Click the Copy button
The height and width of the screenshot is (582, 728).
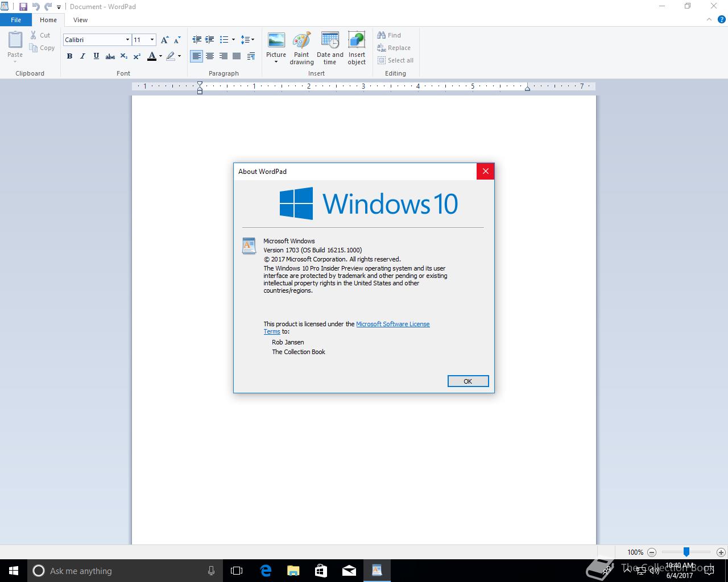[x=42, y=48]
